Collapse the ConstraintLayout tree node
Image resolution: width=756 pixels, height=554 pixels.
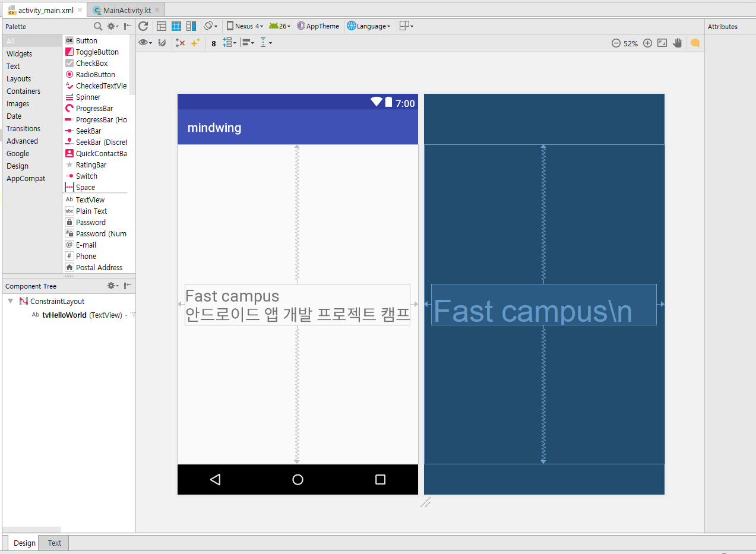click(x=10, y=301)
